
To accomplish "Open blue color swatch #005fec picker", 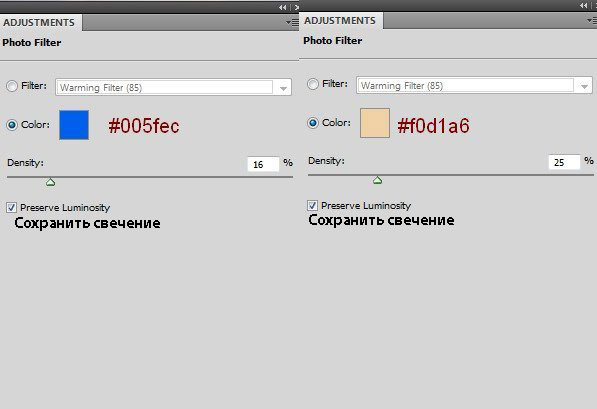I will [x=74, y=125].
